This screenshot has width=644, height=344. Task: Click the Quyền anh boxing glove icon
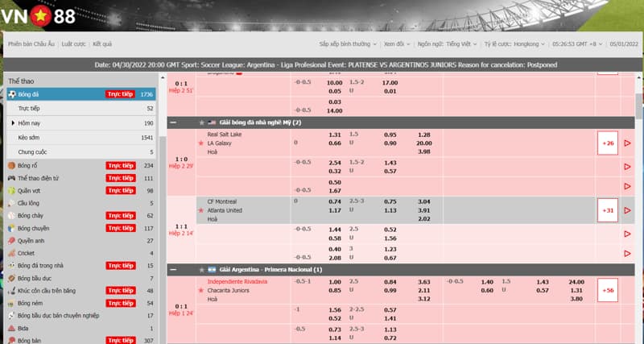11,241
